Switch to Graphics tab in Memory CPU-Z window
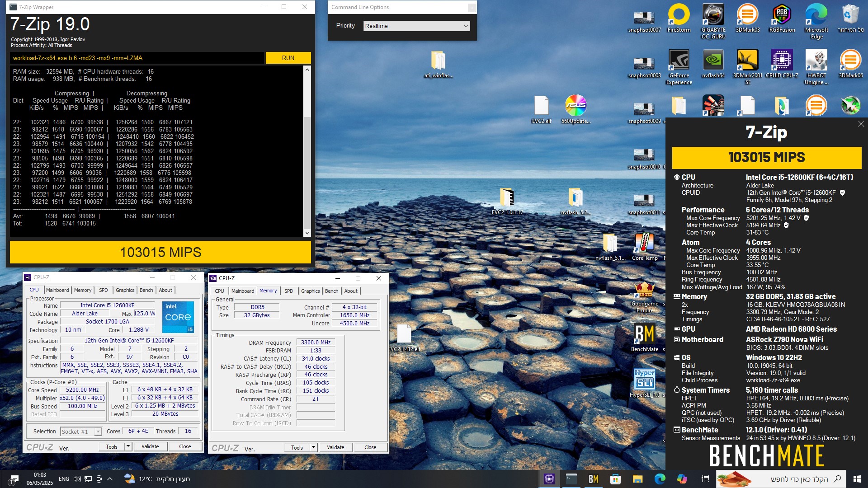 [x=310, y=291]
